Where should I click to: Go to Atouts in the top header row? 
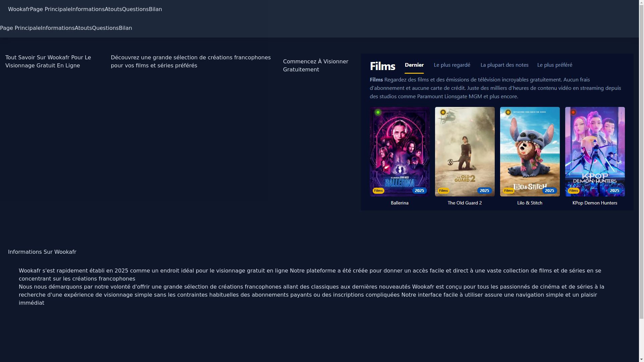113,9
